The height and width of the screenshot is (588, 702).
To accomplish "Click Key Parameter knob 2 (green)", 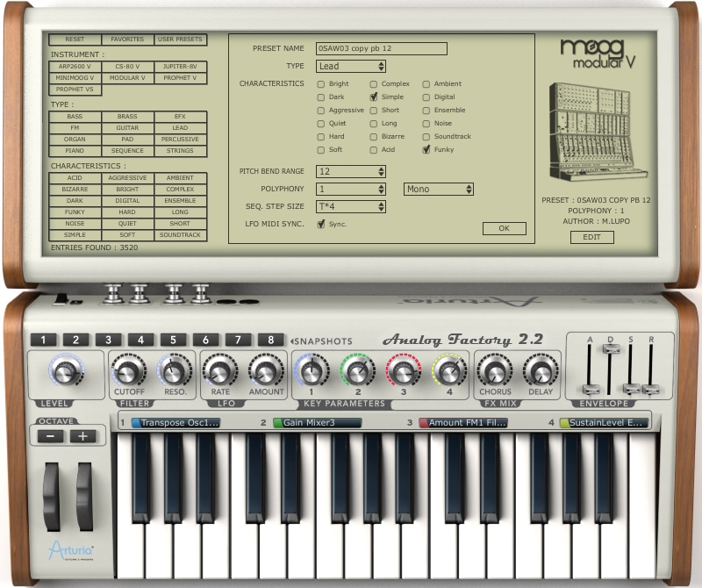I will click(x=358, y=371).
